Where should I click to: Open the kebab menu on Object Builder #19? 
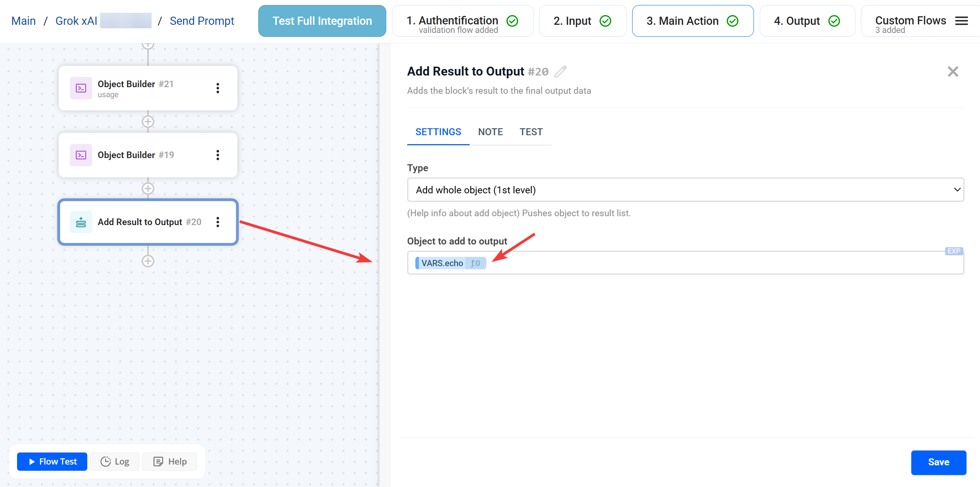tap(218, 155)
